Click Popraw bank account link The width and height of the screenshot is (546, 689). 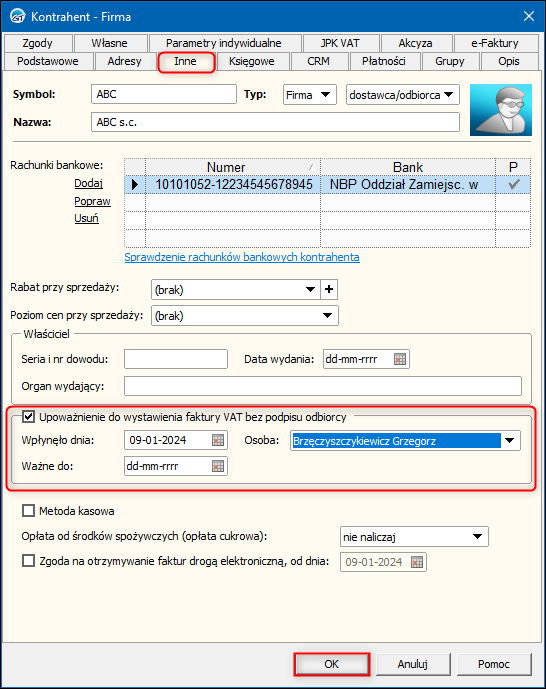pyautogui.click(x=92, y=201)
